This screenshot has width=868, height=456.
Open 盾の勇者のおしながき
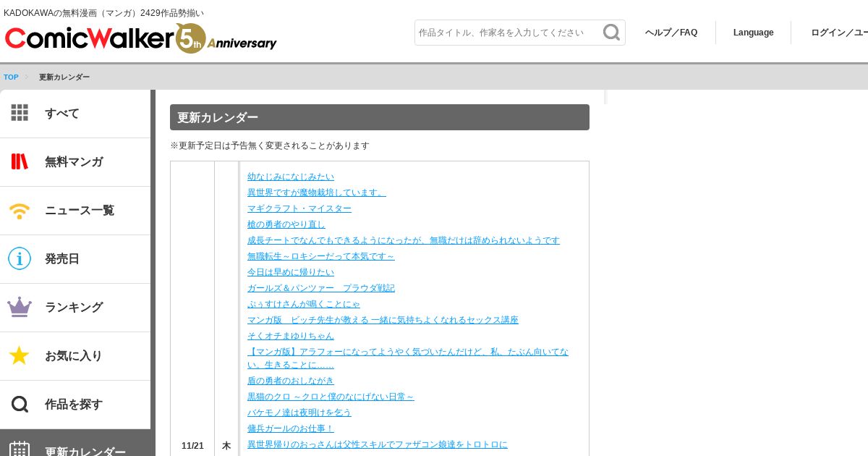coord(291,381)
